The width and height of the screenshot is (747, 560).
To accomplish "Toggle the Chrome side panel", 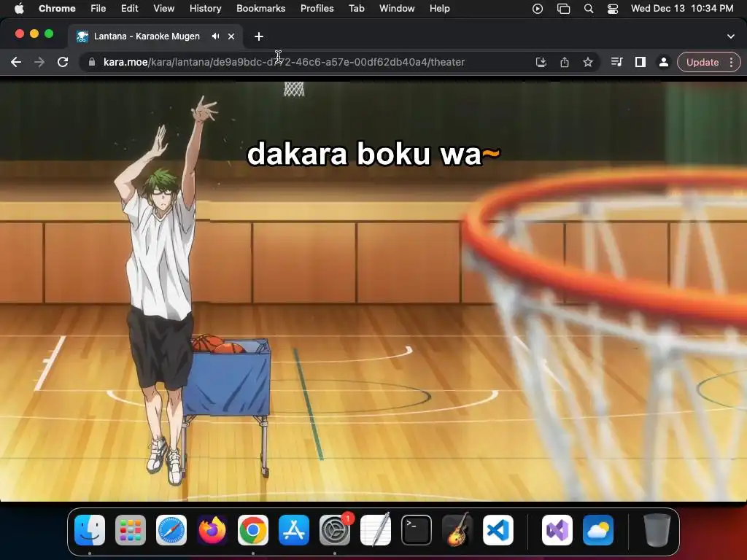I will (640, 62).
